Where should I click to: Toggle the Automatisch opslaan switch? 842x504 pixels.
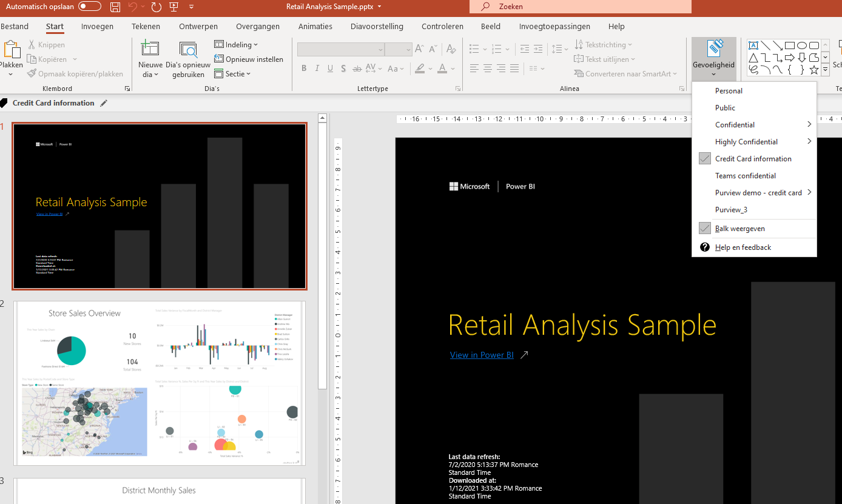[90, 7]
